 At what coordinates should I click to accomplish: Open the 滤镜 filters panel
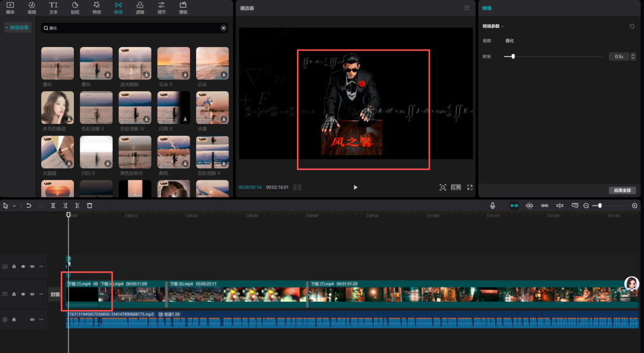[x=140, y=7]
